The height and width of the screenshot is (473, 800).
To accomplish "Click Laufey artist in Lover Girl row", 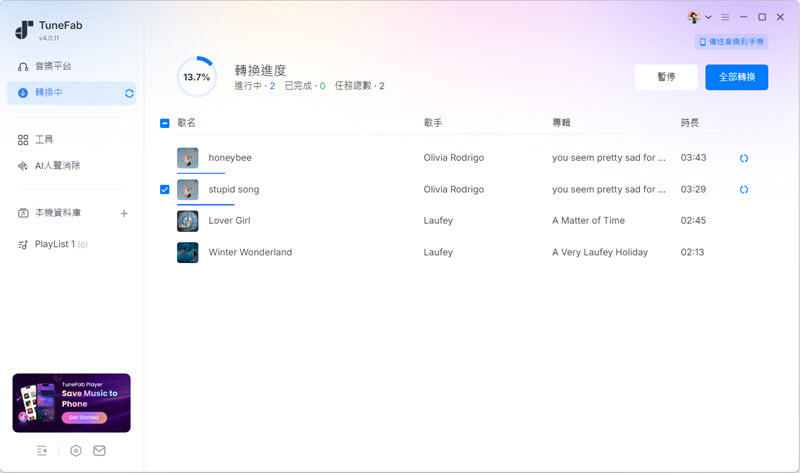I will point(438,220).
